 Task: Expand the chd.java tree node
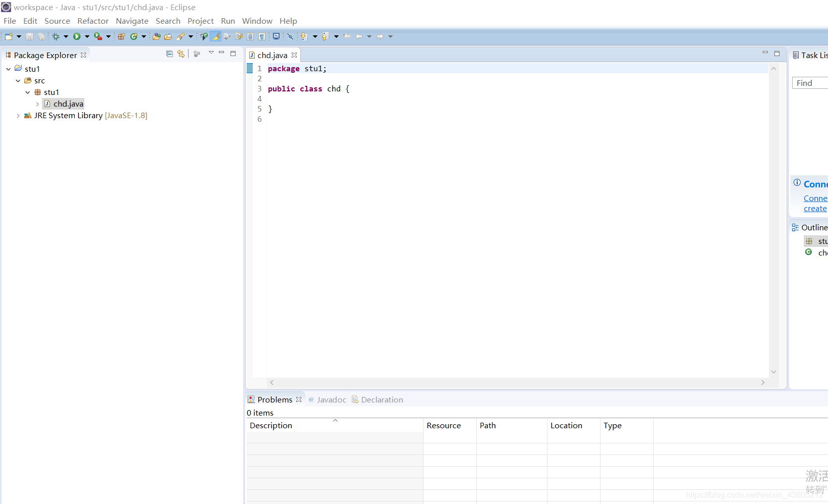point(37,104)
